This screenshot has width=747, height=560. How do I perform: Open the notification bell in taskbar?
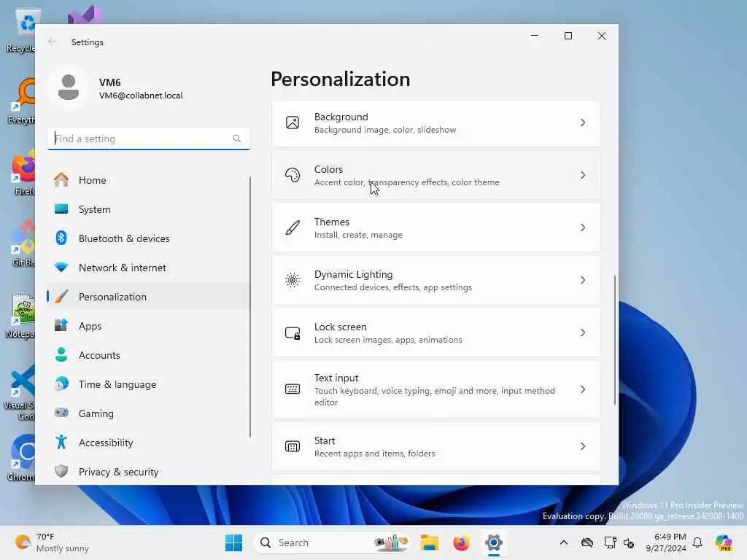[697, 542]
